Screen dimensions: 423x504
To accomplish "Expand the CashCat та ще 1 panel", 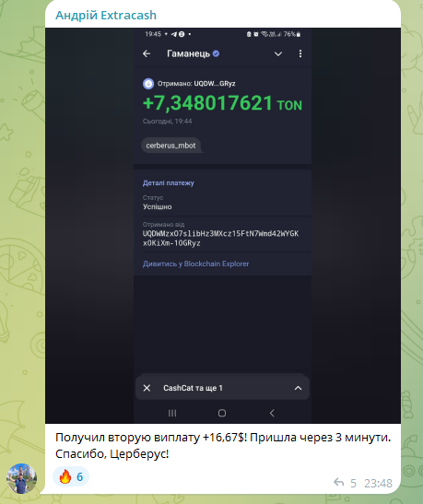I will (x=298, y=388).
